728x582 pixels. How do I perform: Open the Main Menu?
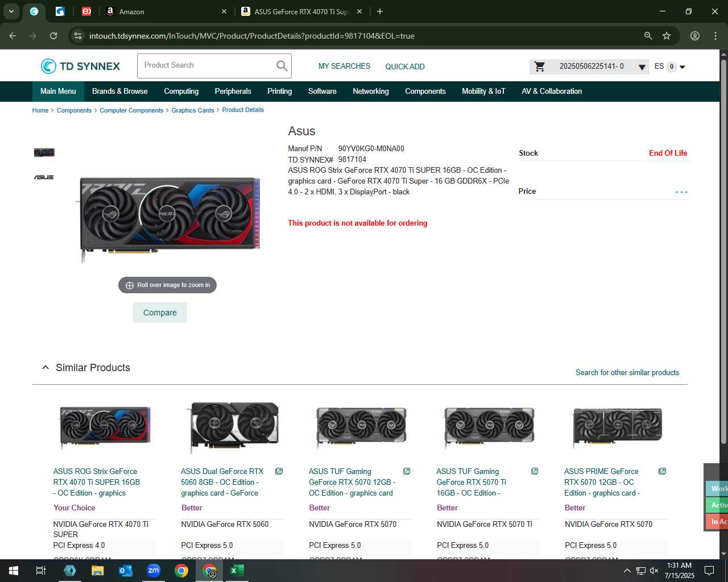58,92
